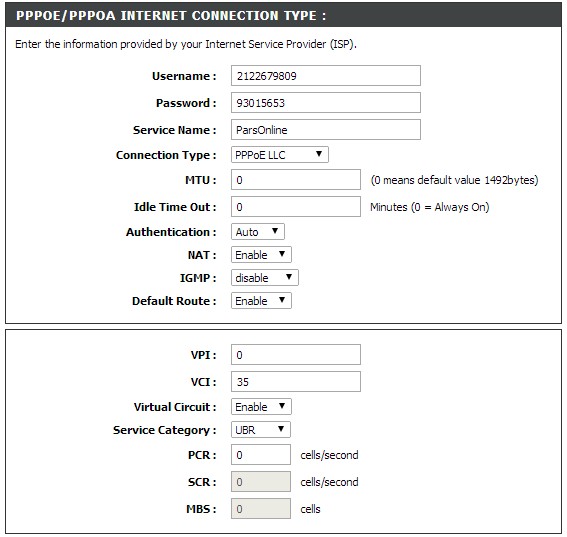
Task: Click the Idle Time Out field
Action: [296, 207]
